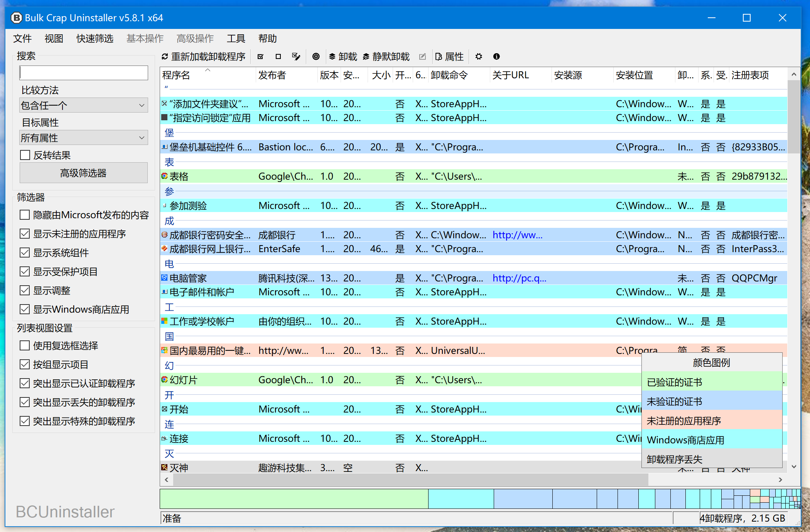
Task: Click the search text input field
Action: coord(84,73)
